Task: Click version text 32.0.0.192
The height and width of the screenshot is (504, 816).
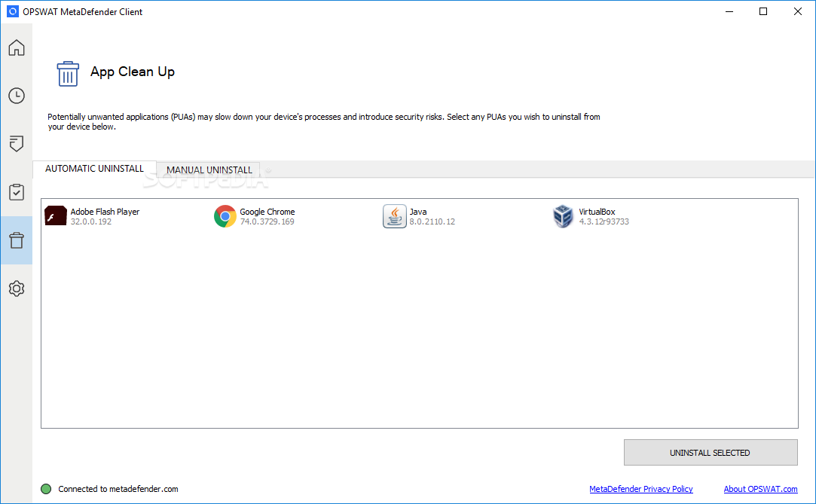Action: click(x=91, y=221)
